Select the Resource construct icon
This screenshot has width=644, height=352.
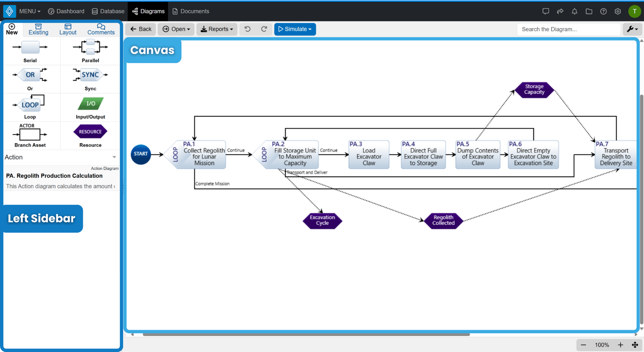coord(90,132)
